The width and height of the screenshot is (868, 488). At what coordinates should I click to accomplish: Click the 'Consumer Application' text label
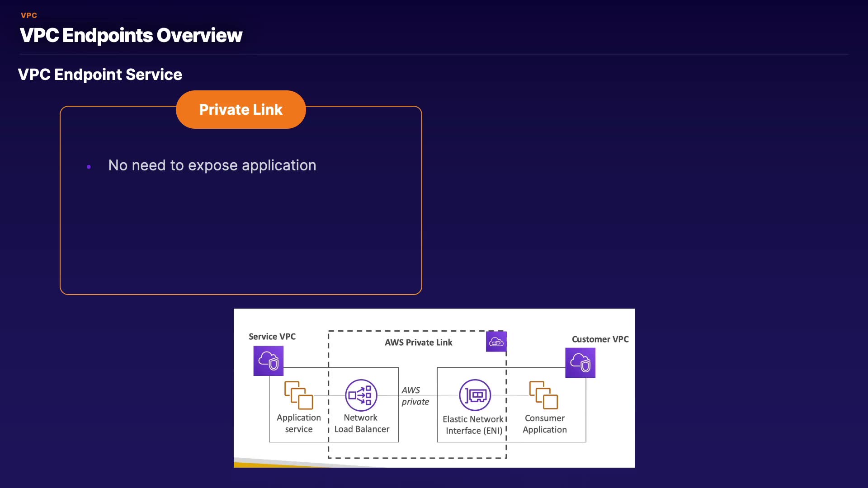point(545,424)
